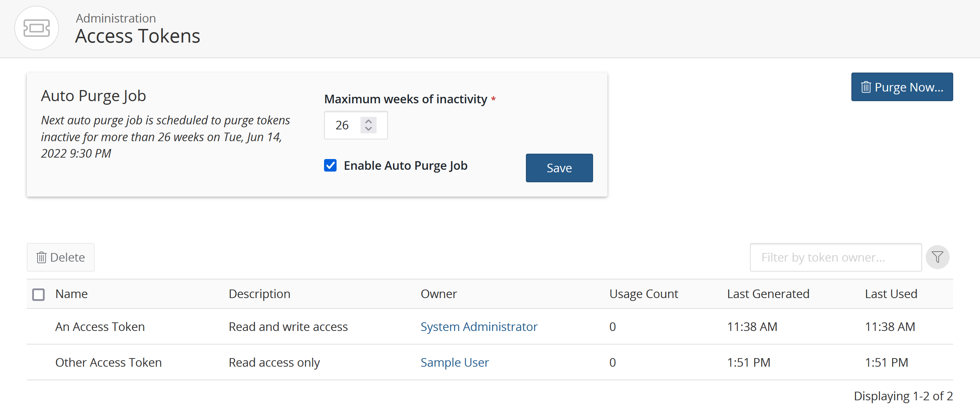980x406 pixels.
Task: Select the Other Access Token row
Action: [x=108, y=362]
